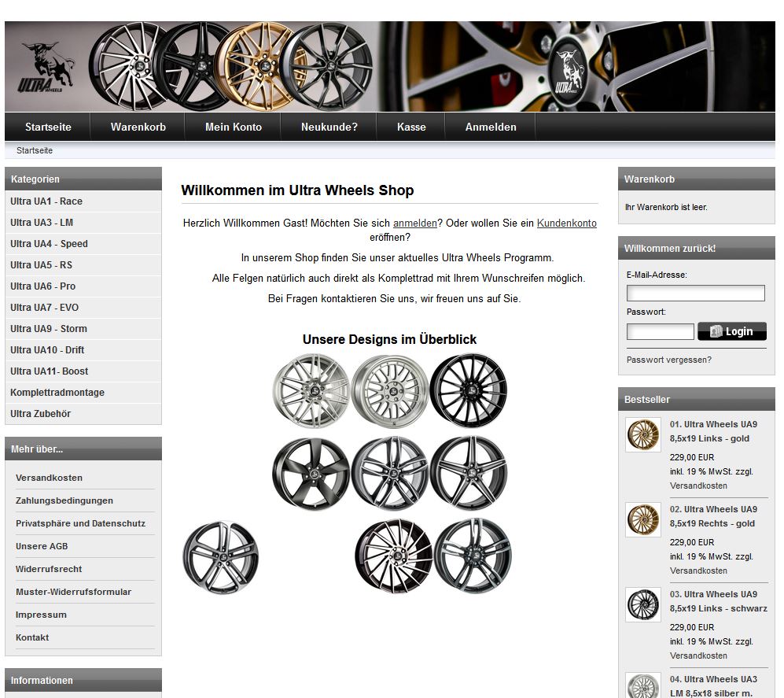Click the Ultra Wheels bull logo
Image resolution: width=784 pixels, height=698 pixels.
tap(46, 67)
